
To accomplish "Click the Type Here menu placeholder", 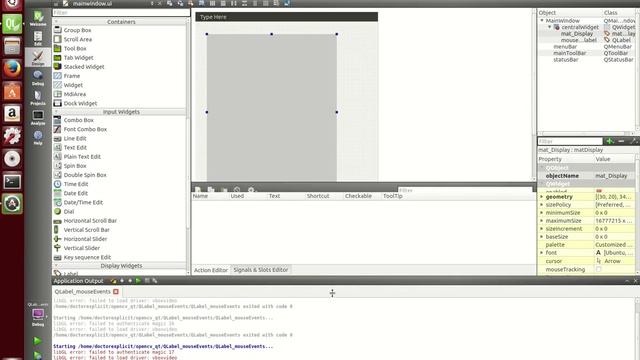I will click(x=213, y=17).
